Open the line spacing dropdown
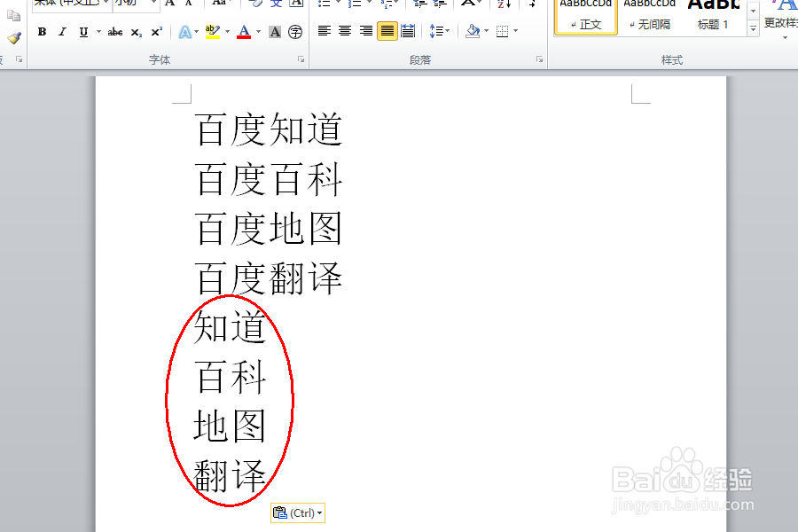The image size is (798, 532). 445,31
